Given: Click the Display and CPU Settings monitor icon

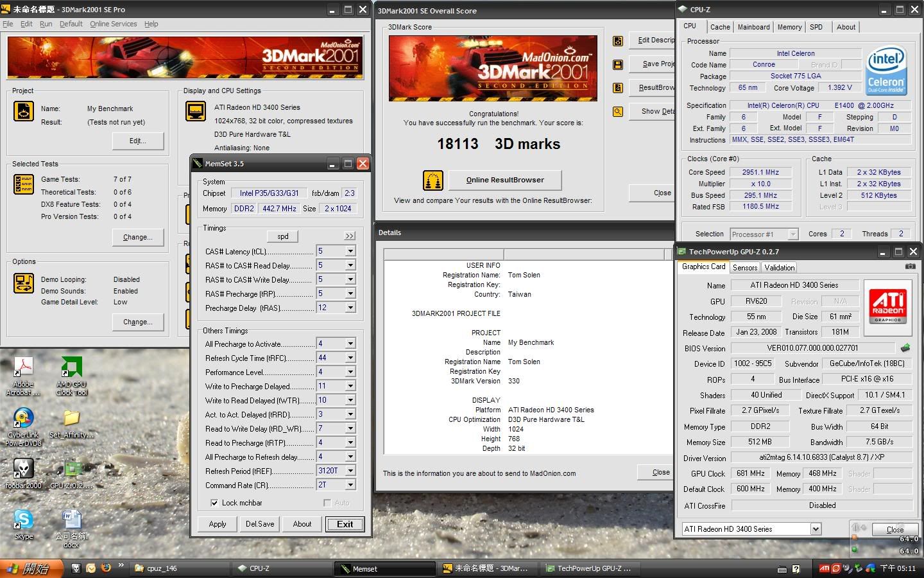Looking at the screenshot, I should coord(195,111).
